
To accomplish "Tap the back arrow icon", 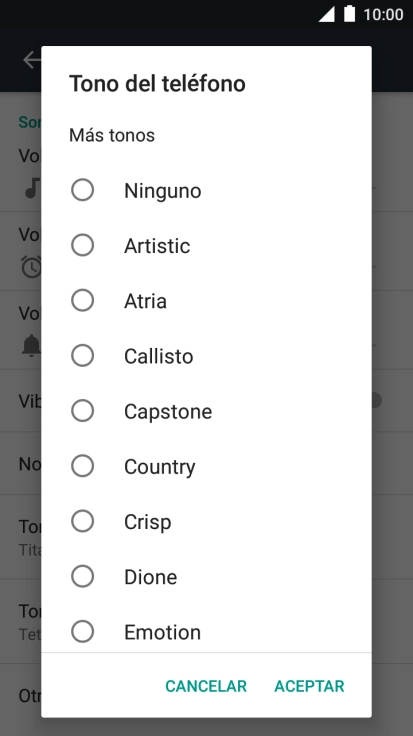I will [32, 60].
